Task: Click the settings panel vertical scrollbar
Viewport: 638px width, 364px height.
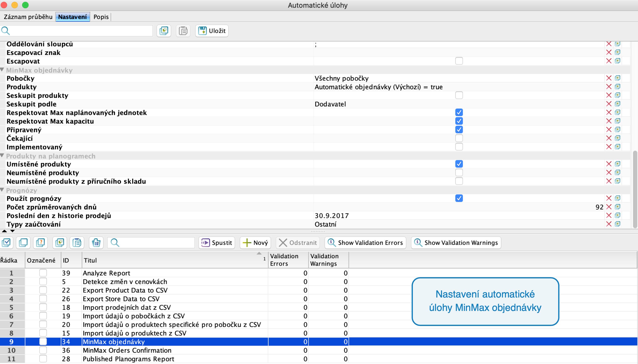Action: pos(635,189)
